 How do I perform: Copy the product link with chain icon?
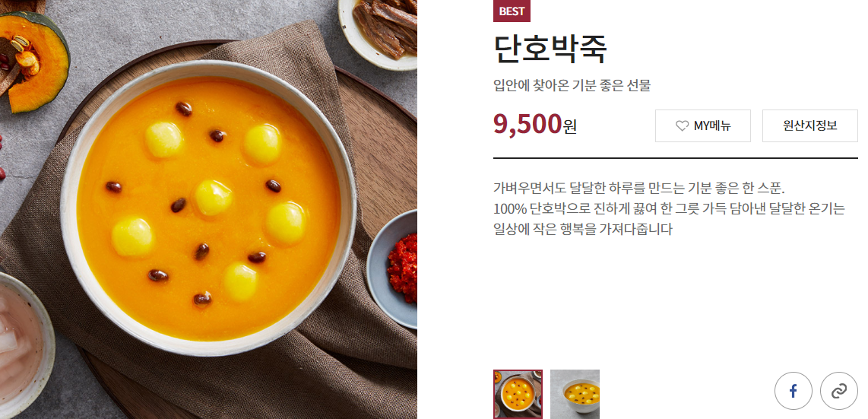[838, 391]
